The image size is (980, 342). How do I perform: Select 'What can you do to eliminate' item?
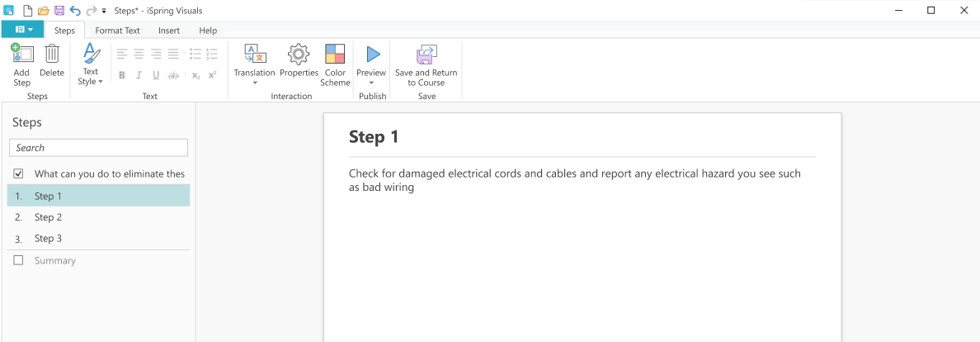pyautogui.click(x=110, y=173)
